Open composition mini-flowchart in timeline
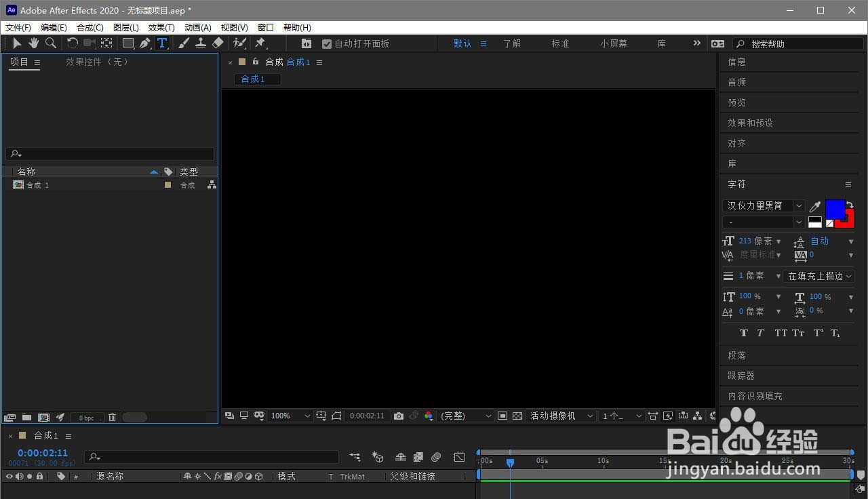The image size is (868, 499). coord(355,457)
